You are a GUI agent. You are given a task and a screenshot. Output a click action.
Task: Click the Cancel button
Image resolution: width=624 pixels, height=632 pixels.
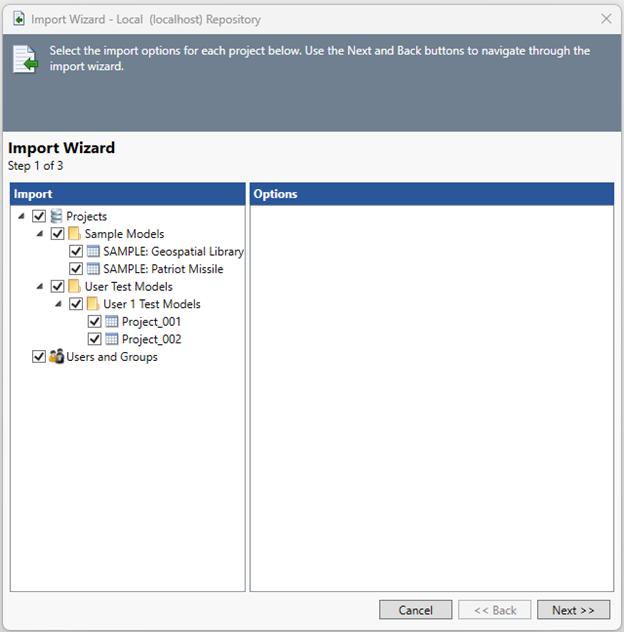[x=415, y=610]
